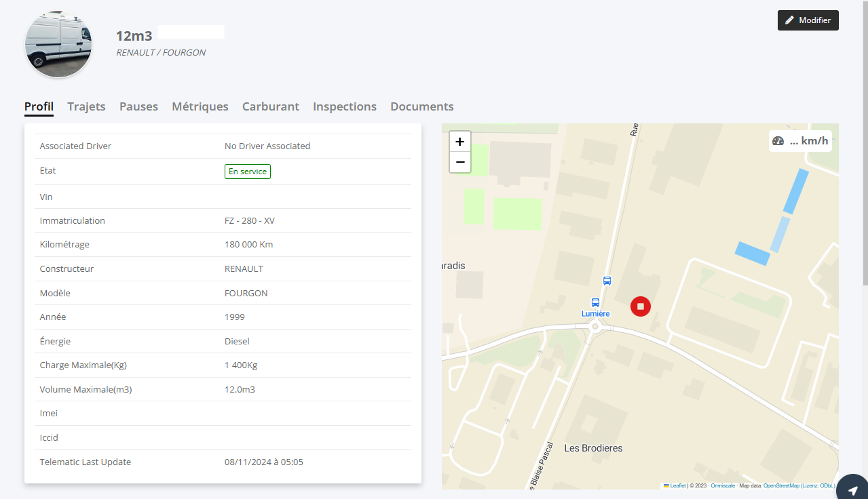Click the speedometer km/h indicator on the map
The height and width of the screenshot is (499, 868).
tap(800, 140)
